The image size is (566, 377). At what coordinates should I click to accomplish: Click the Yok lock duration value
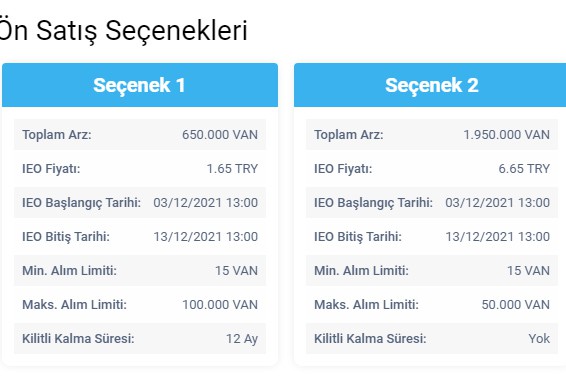tap(539, 339)
